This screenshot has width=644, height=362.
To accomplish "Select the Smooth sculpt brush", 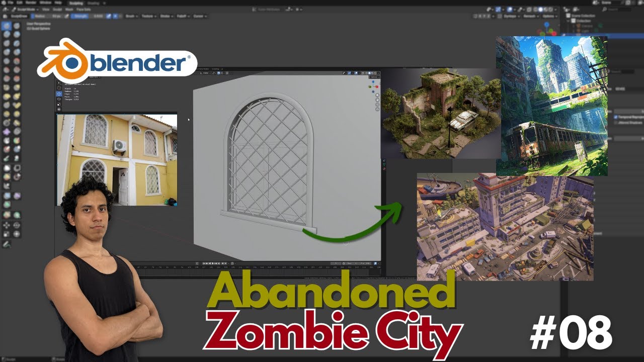I will tap(17, 61).
